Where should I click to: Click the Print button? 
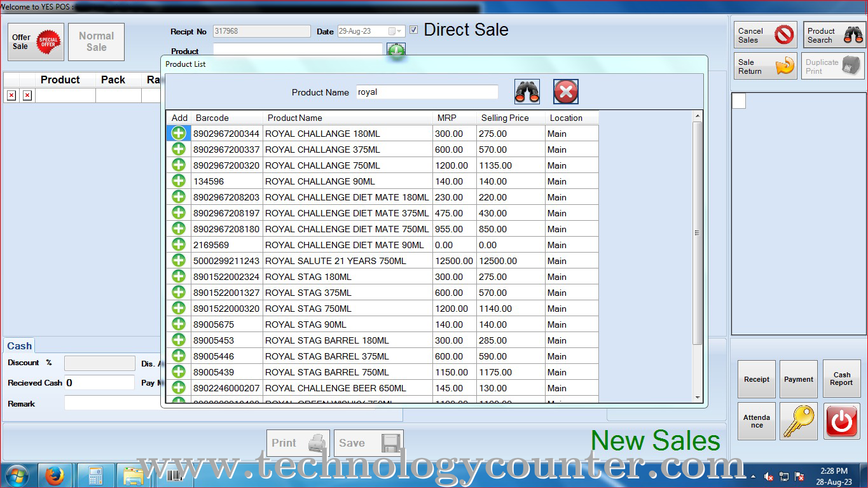[298, 443]
